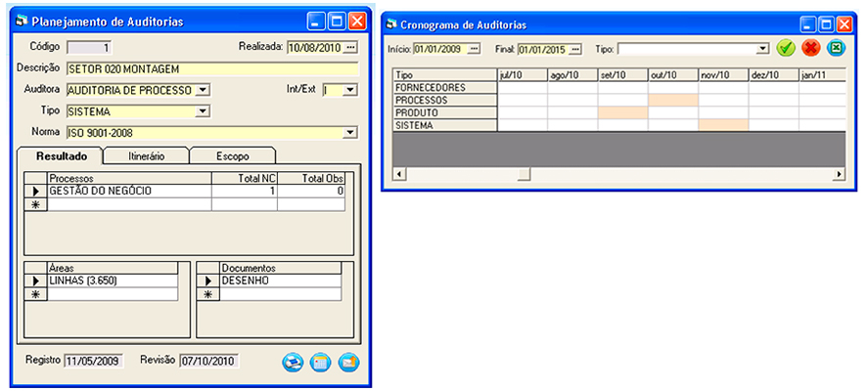Click the Planejamento de Auditorias title bar icon
The image size is (868, 391).
(23, 21)
